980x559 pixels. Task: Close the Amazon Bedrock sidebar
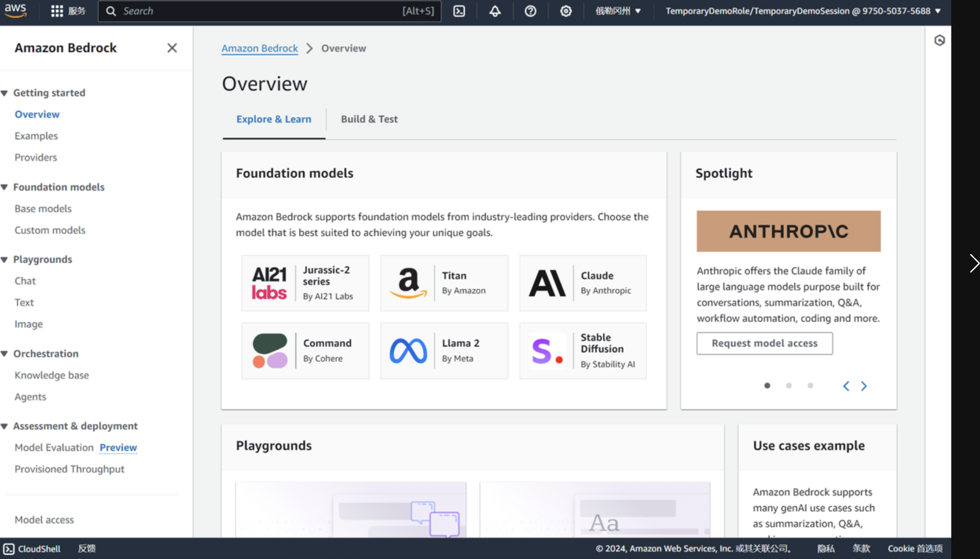coord(172,48)
